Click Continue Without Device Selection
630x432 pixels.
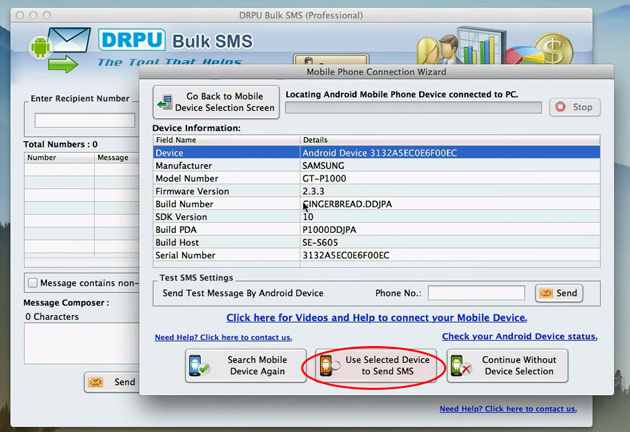coord(507,366)
